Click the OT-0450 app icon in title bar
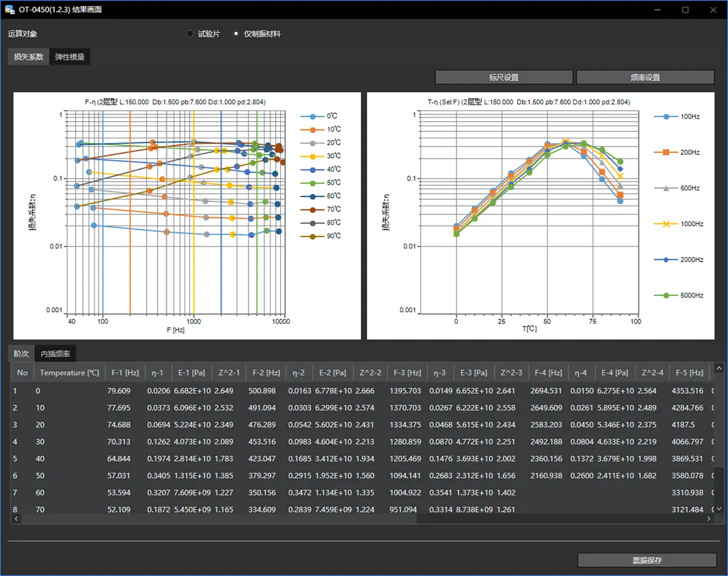Screen dimensions: 728x576 (x=10, y=10)
